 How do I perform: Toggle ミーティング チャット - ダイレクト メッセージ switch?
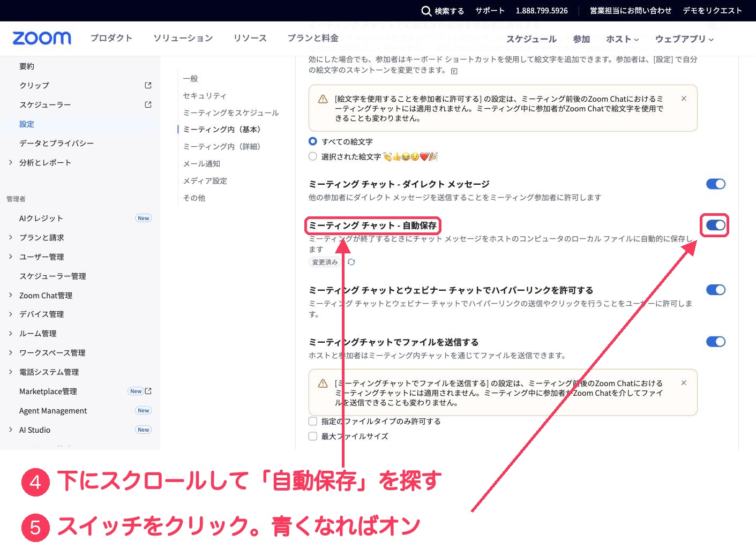[716, 184]
